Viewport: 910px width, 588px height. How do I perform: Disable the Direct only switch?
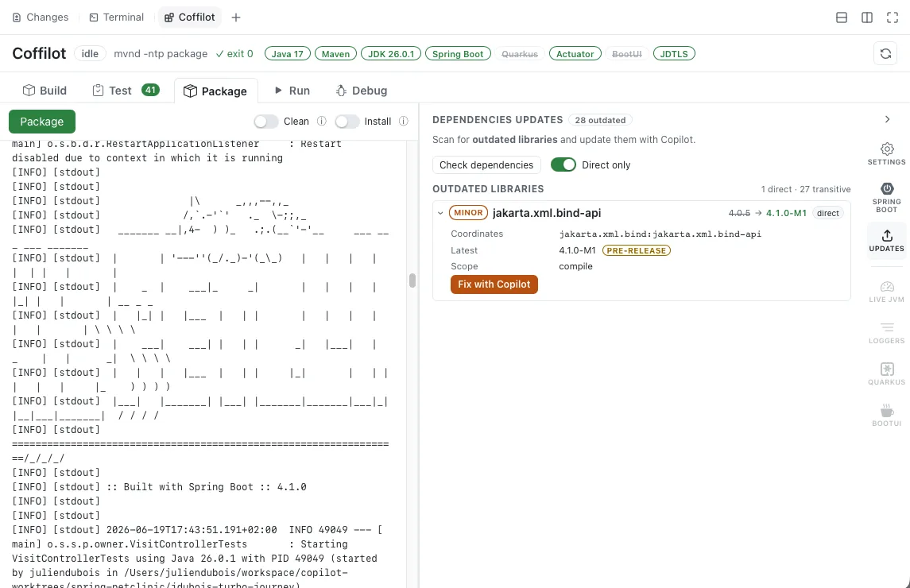click(563, 164)
